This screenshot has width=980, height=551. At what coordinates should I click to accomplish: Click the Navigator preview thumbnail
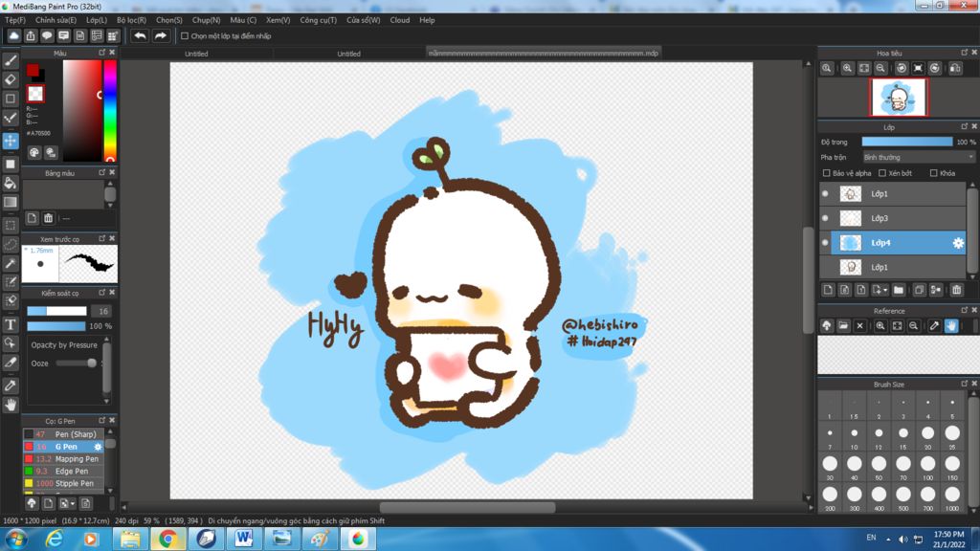[899, 98]
